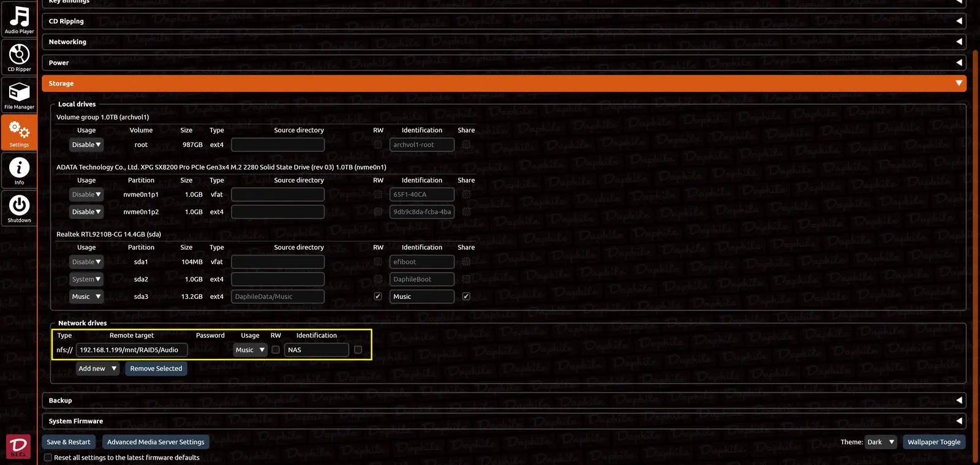
Task: Toggle Share checkbox for sda3 Music partition
Action: point(466,297)
